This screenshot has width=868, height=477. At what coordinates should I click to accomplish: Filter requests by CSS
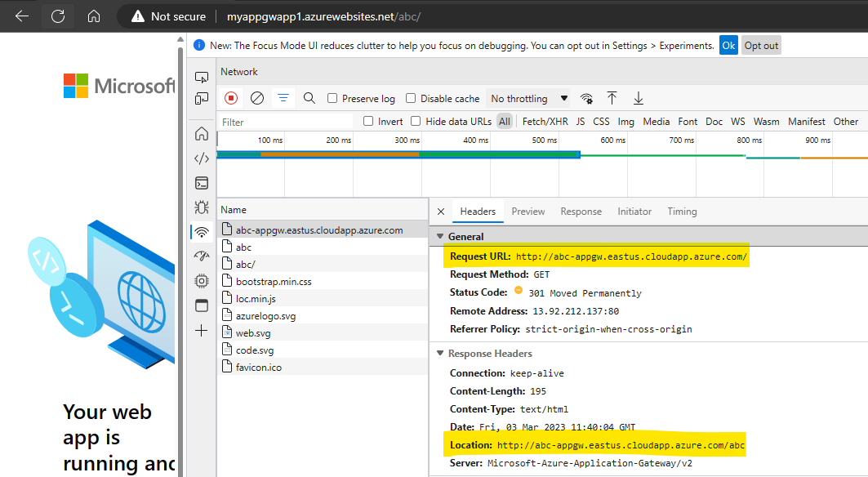pos(601,122)
